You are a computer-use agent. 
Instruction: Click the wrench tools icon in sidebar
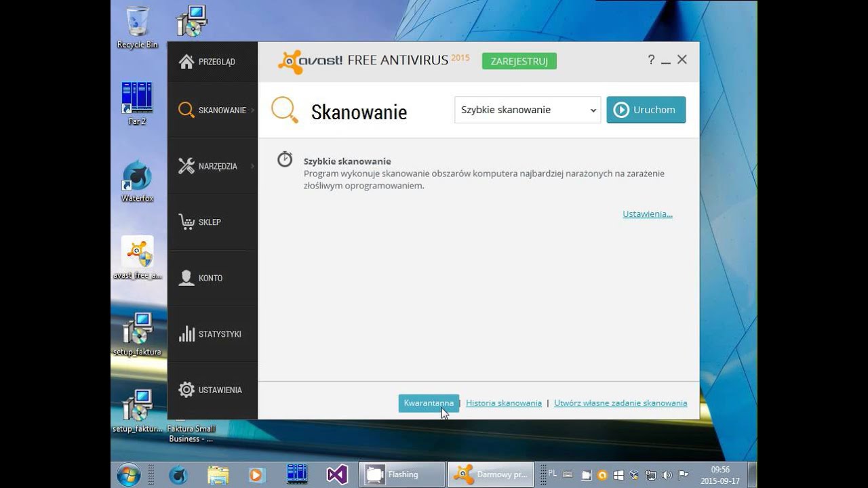tap(186, 166)
